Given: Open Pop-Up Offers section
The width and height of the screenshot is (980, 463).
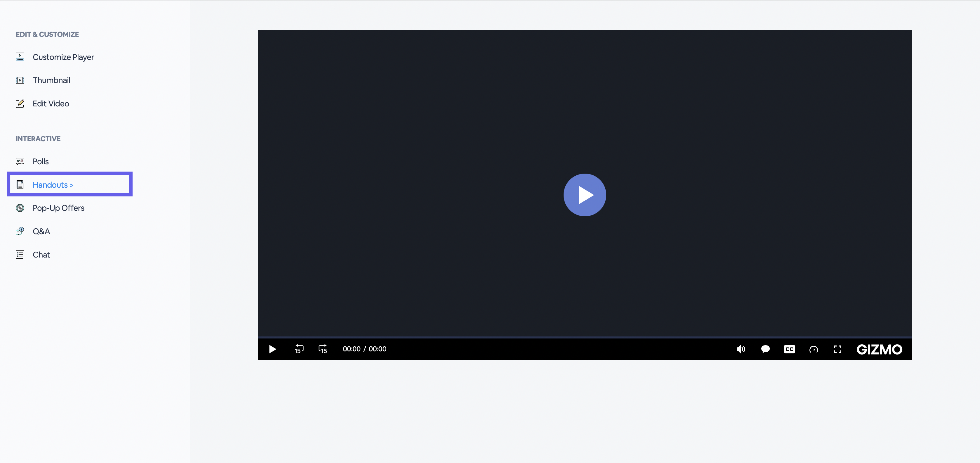Looking at the screenshot, I should (58, 208).
